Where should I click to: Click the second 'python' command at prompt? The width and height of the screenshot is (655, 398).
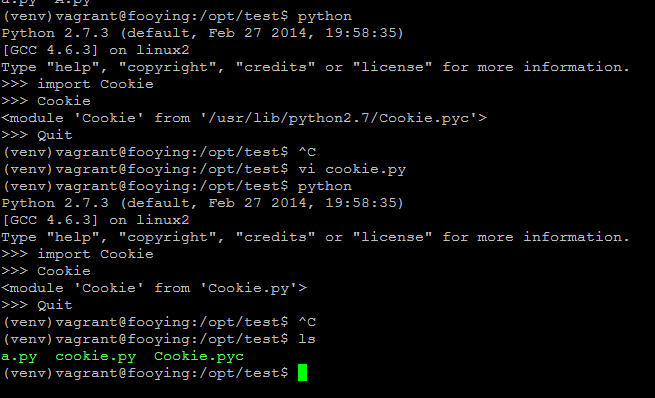click(x=325, y=187)
